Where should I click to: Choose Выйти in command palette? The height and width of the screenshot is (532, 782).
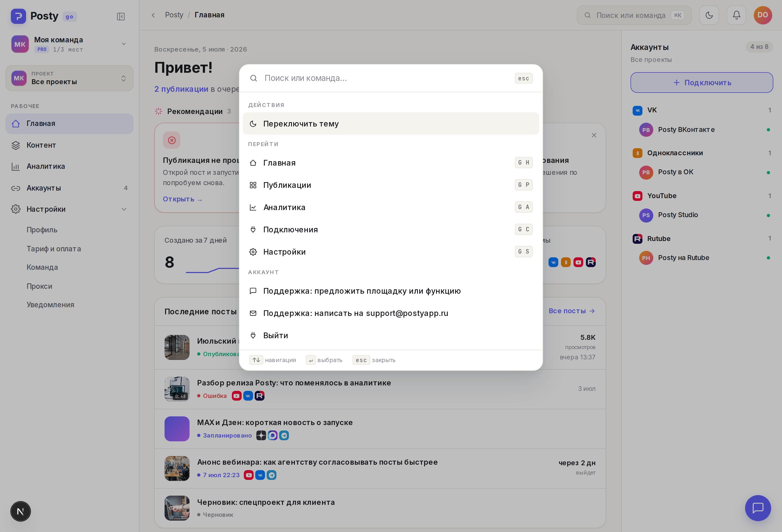391,335
